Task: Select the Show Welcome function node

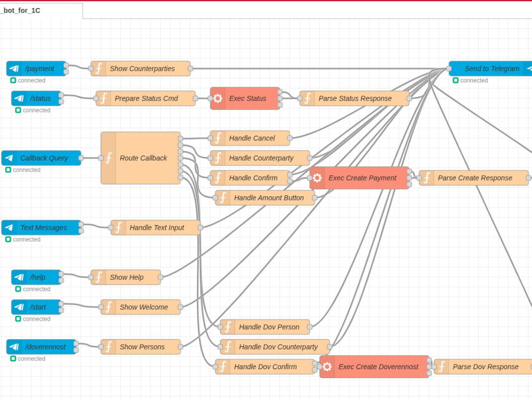Action: point(141,307)
